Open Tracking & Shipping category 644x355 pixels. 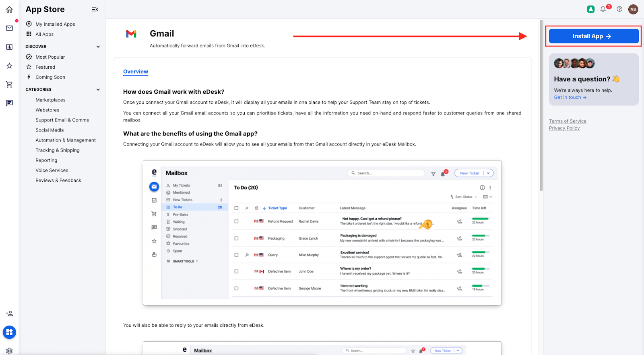pyautogui.click(x=58, y=150)
